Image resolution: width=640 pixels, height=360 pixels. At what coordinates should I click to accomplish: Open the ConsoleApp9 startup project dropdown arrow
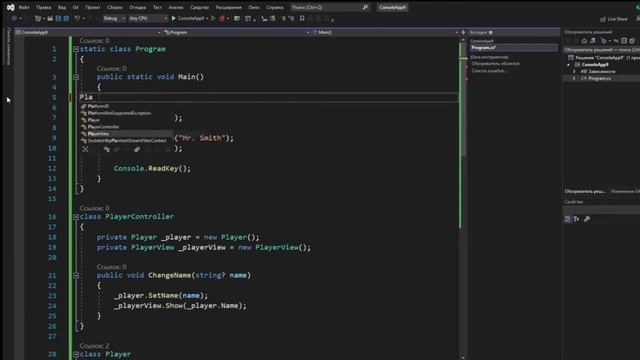click(x=207, y=18)
